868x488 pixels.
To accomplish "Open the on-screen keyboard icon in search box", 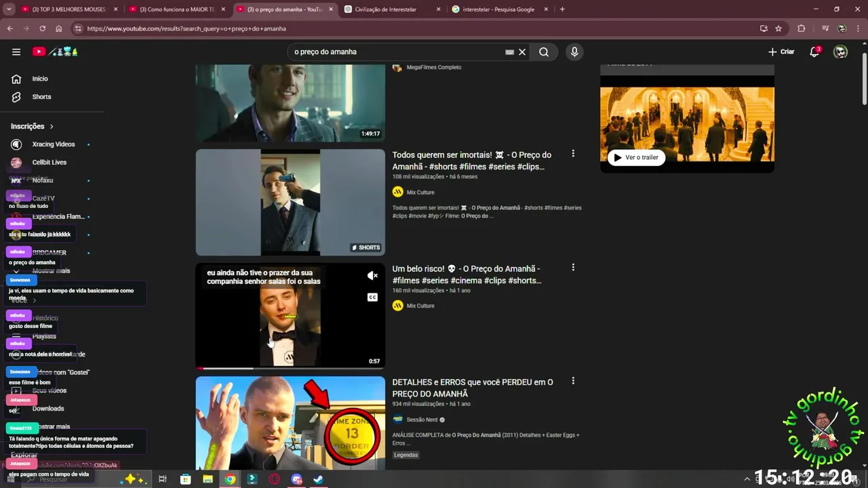I will pos(509,52).
